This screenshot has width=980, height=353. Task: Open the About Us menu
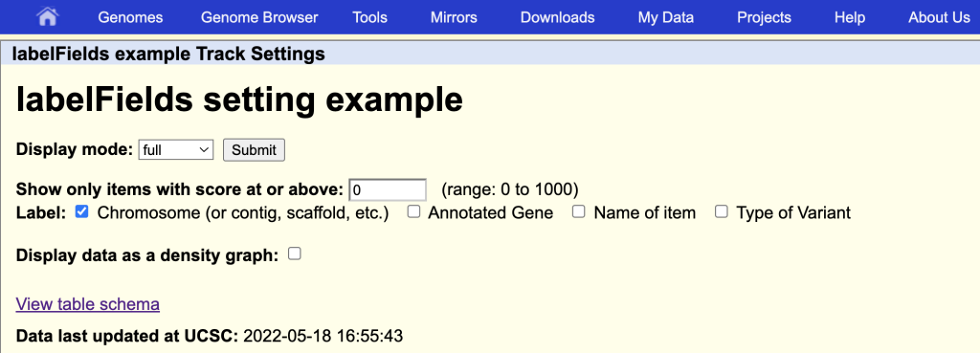click(939, 17)
